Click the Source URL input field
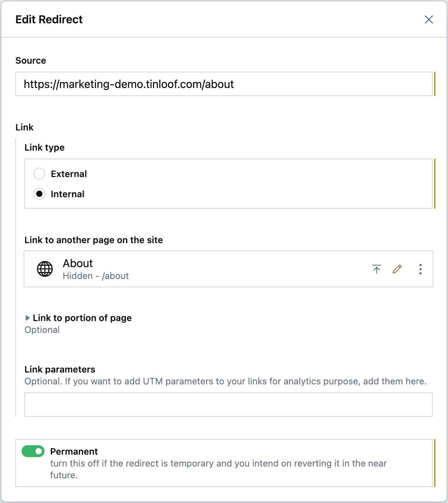This screenshot has width=448, height=503. [224, 84]
